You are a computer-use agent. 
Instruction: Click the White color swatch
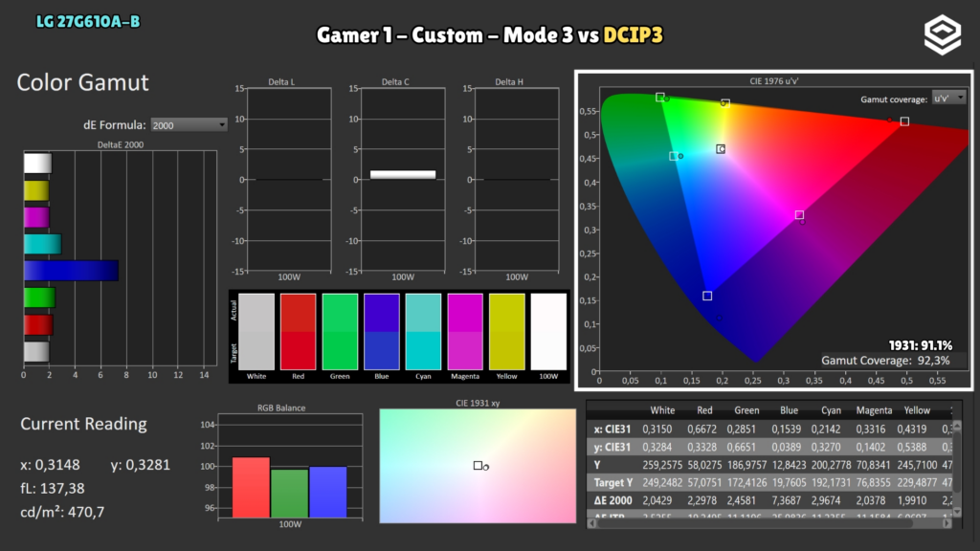click(x=256, y=332)
